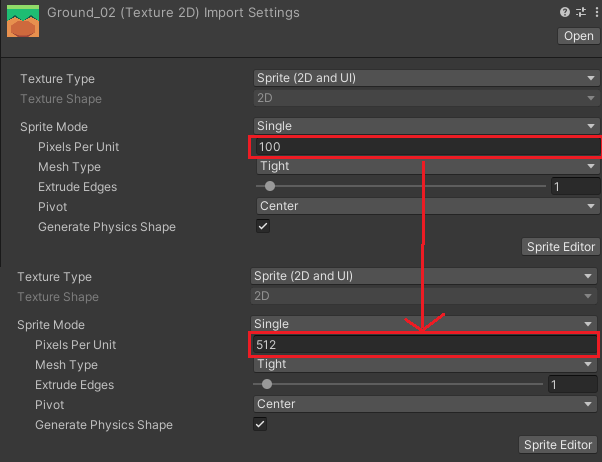Toggle lower Generate Physics Shape checkbox
The height and width of the screenshot is (462, 602).
click(x=260, y=425)
